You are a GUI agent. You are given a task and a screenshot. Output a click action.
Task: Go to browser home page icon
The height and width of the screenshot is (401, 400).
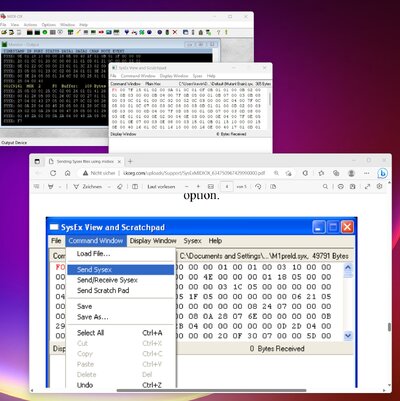[x=68, y=173]
